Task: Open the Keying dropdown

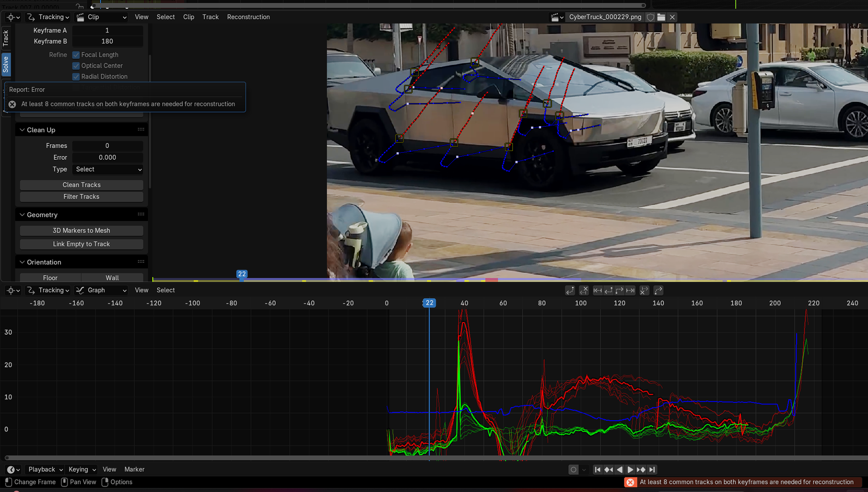Action: (82, 469)
